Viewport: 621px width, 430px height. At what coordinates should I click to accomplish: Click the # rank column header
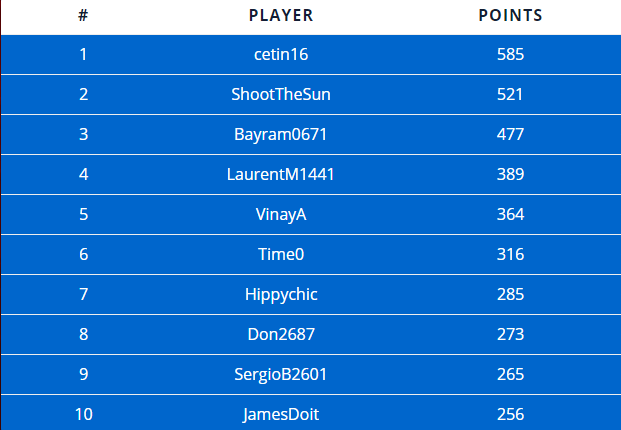point(83,15)
